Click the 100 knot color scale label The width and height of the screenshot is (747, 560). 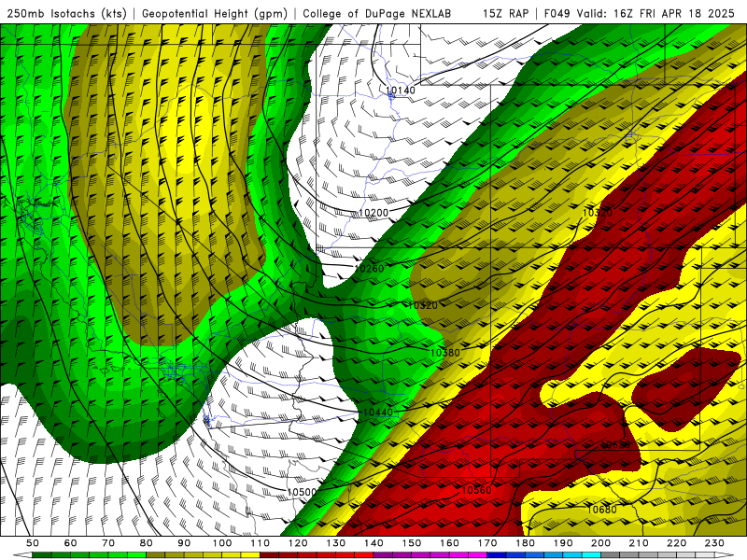tap(222, 543)
